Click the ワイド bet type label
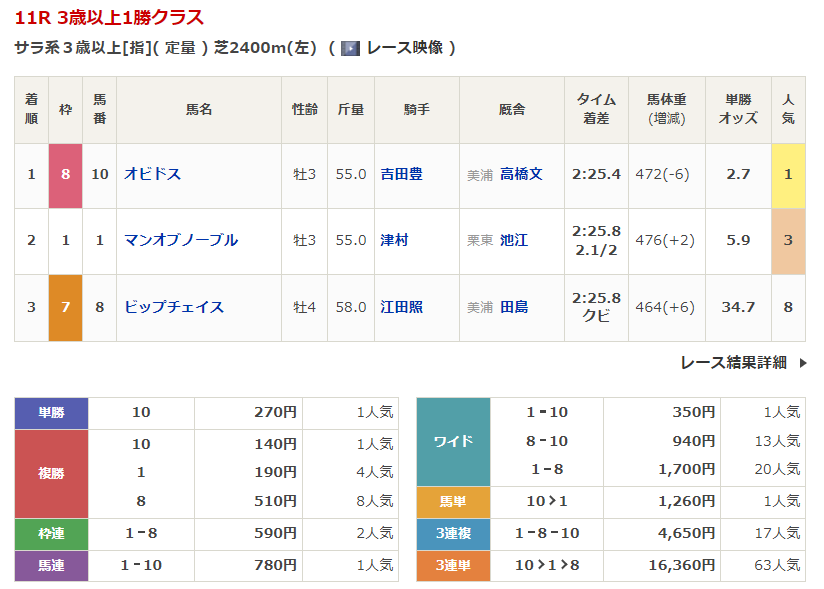 (x=454, y=441)
